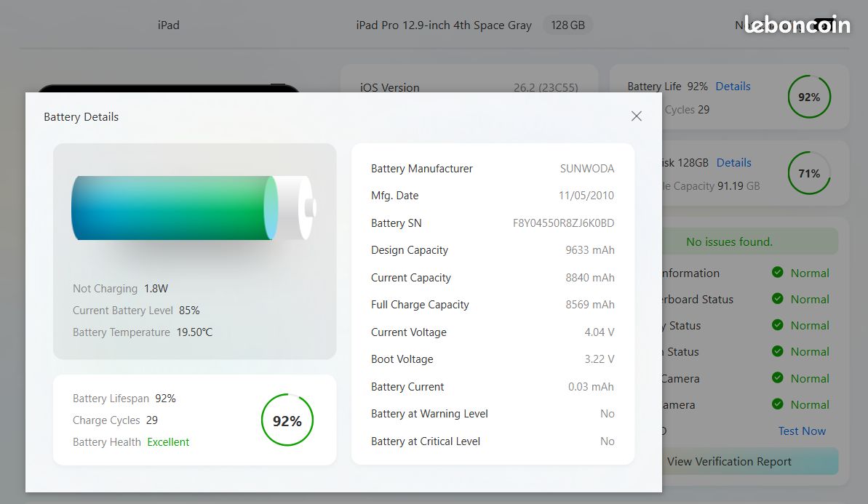Click Test Now link
The height and width of the screenshot is (504, 868).
[802, 431]
